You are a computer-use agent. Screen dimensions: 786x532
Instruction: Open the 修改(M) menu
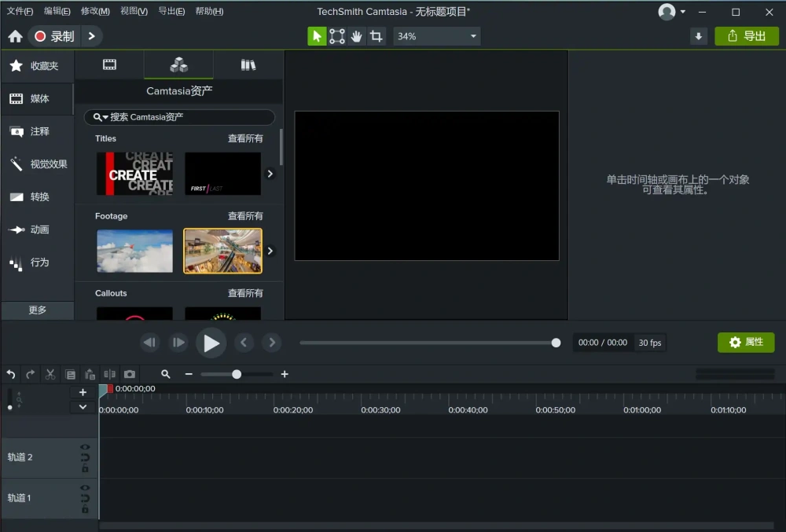coord(95,11)
